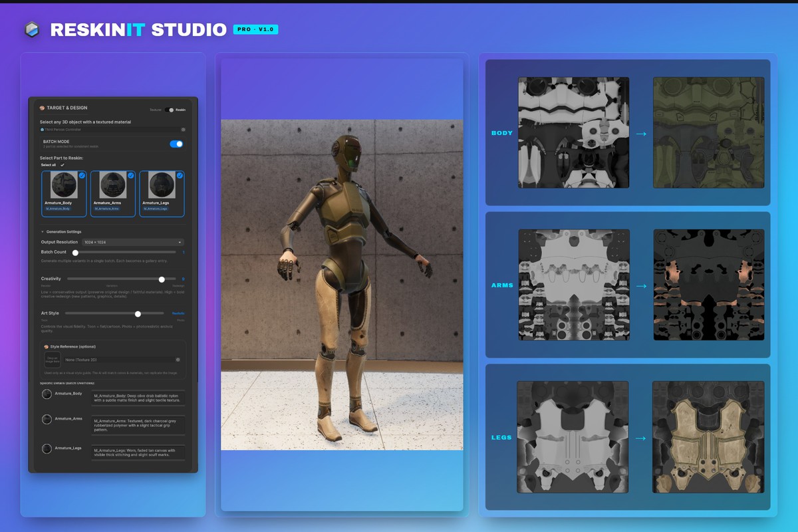This screenshot has height=532, width=798.
Task: Click the Third Person Controller object field
Action: 113,130
